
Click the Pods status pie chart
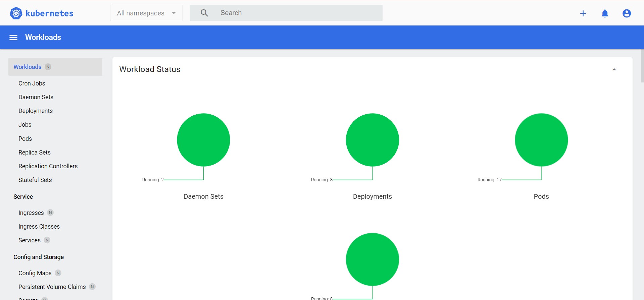pyautogui.click(x=541, y=140)
